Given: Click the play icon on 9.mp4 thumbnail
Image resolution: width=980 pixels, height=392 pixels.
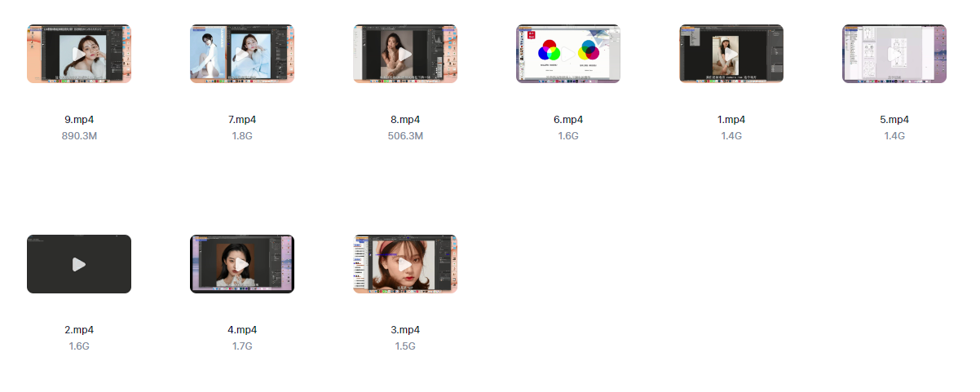Looking at the screenshot, I should [x=79, y=54].
